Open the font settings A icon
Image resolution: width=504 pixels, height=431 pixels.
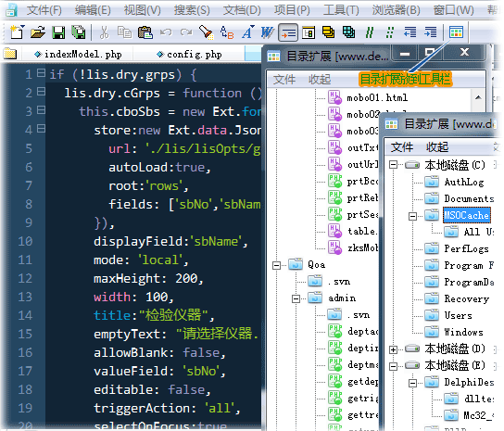[247, 32]
